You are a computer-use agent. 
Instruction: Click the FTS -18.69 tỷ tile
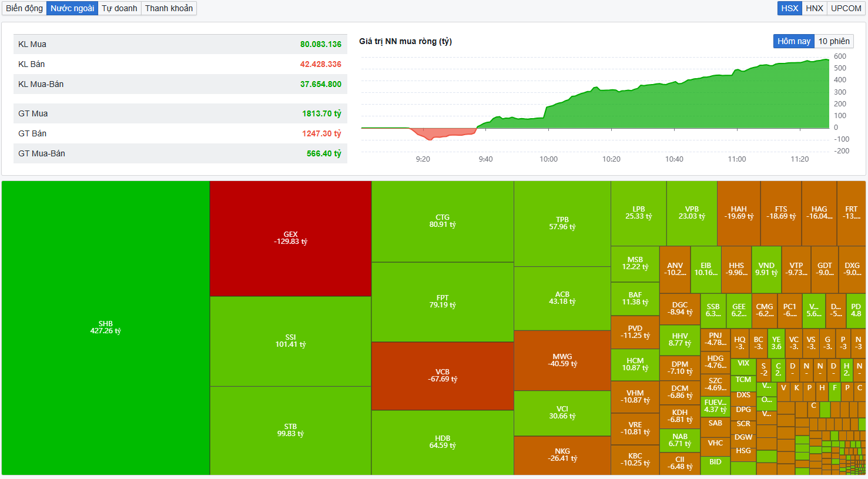tap(781, 213)
